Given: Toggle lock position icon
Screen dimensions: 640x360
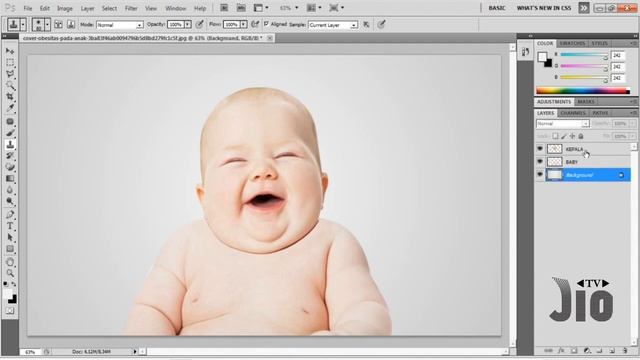Looking at the screenshot, I should pos(572,136).
